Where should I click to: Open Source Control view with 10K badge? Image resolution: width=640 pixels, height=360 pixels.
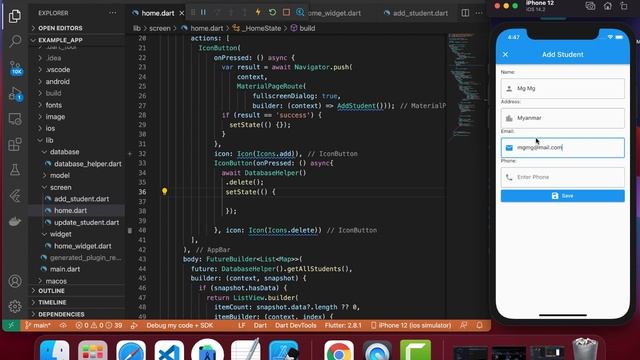point(16,68)
